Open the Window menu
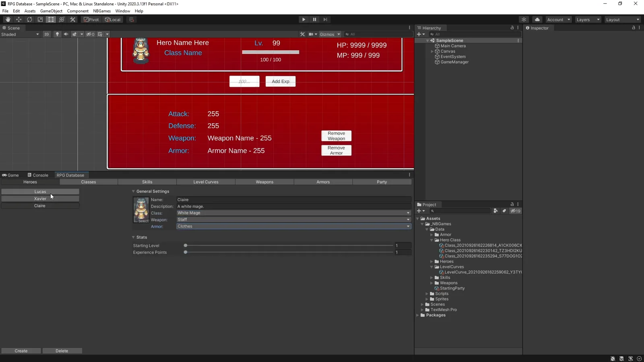The image size is (644, 362). pos(122,11)
